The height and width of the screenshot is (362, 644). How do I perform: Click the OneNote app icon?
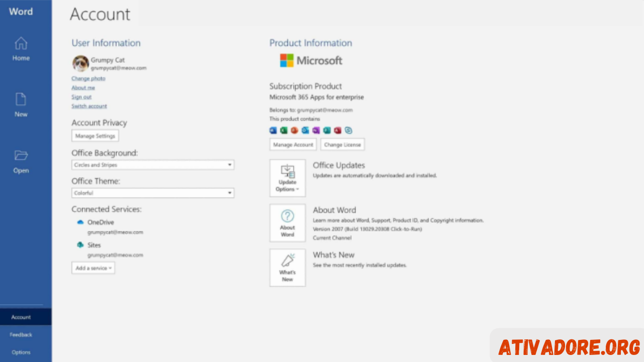tap(316, 130)
